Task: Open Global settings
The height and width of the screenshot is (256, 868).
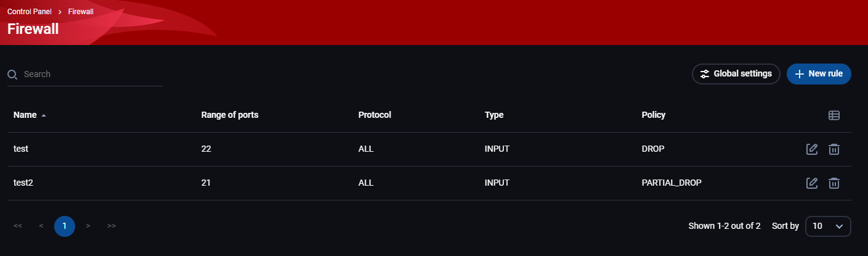Action: click(x=736, y=74)
